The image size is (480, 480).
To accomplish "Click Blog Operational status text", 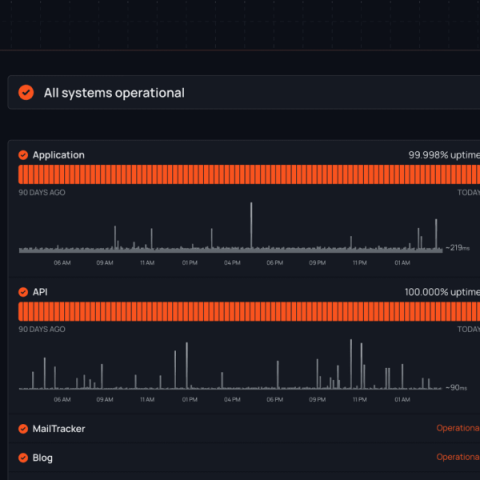I will (x=458, y=457).
